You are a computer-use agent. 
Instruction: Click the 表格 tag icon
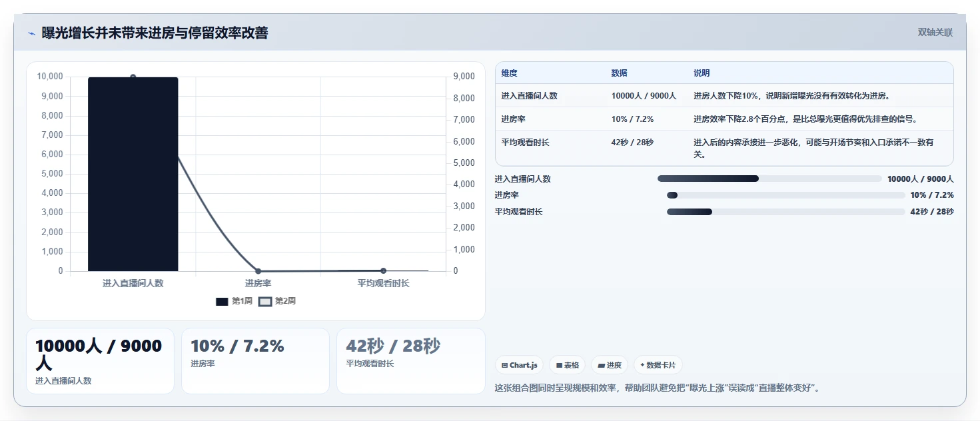pos(560,365)
